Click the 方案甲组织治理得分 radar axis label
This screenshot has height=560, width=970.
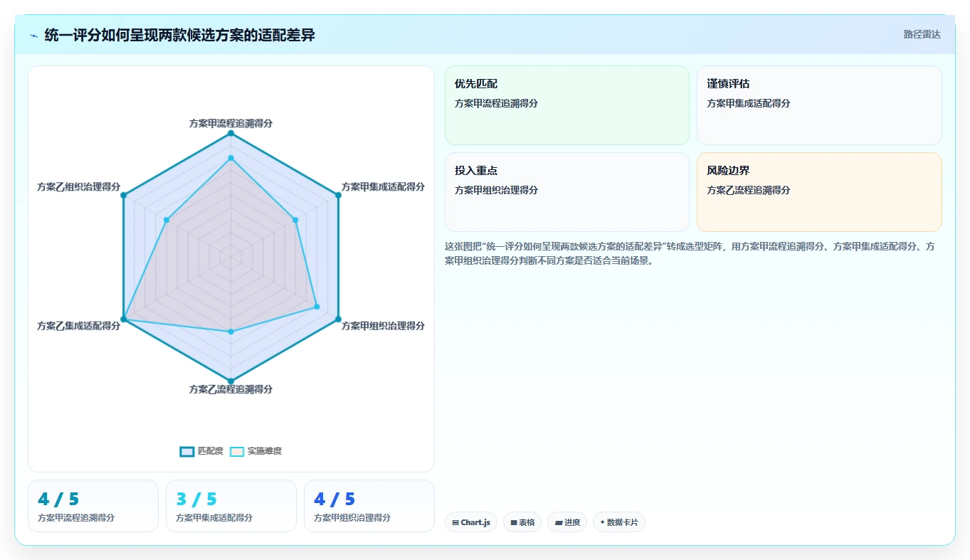383,326
